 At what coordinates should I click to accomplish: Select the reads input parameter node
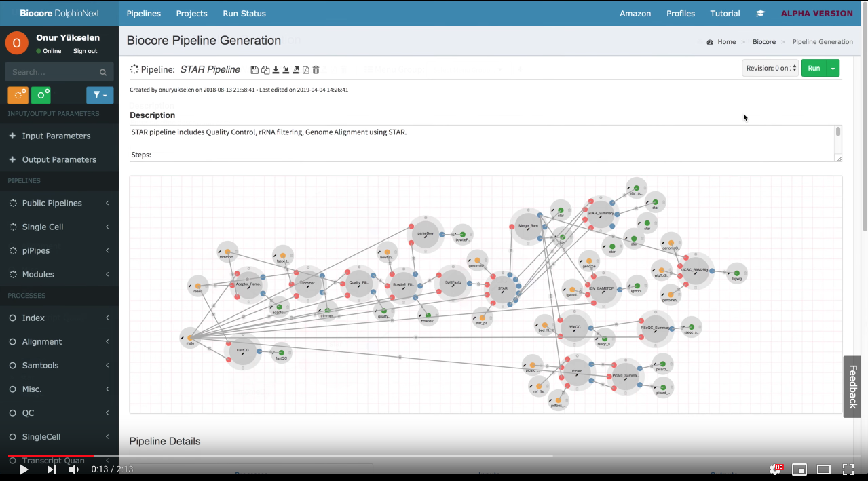click(x=197, y=286)
